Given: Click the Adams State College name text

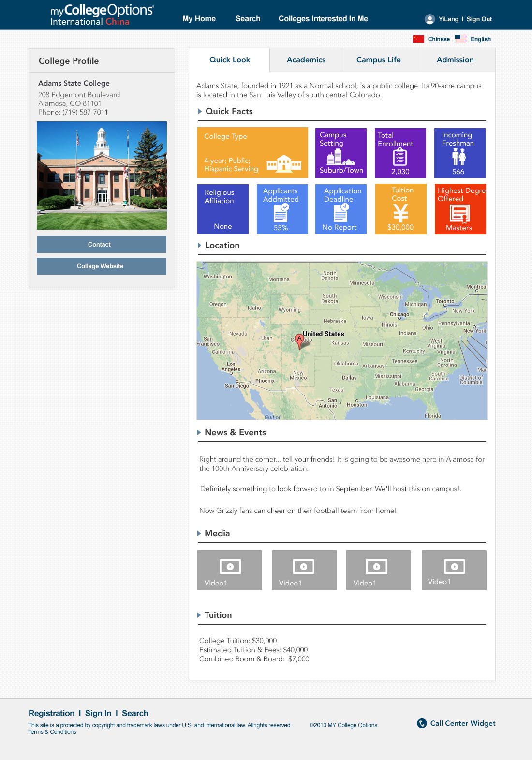Looking at the screenshot, I should pyautogui.click(x=74, y=83).
